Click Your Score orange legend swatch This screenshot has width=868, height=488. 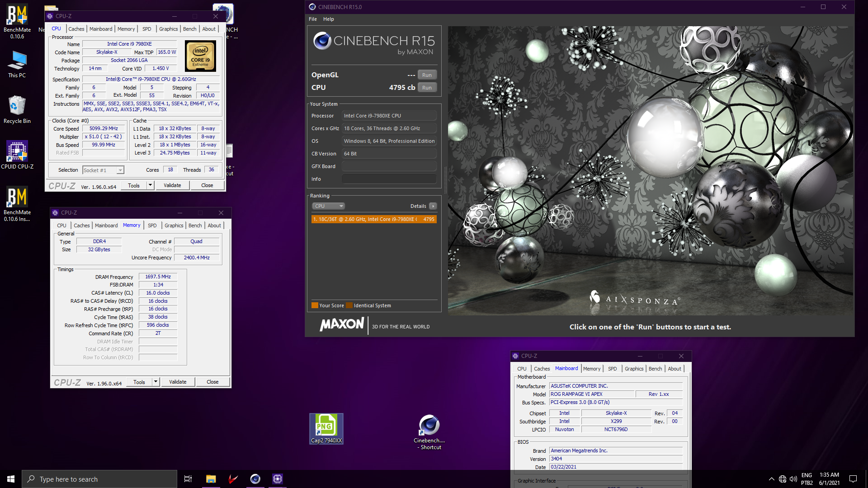point(315,305)
